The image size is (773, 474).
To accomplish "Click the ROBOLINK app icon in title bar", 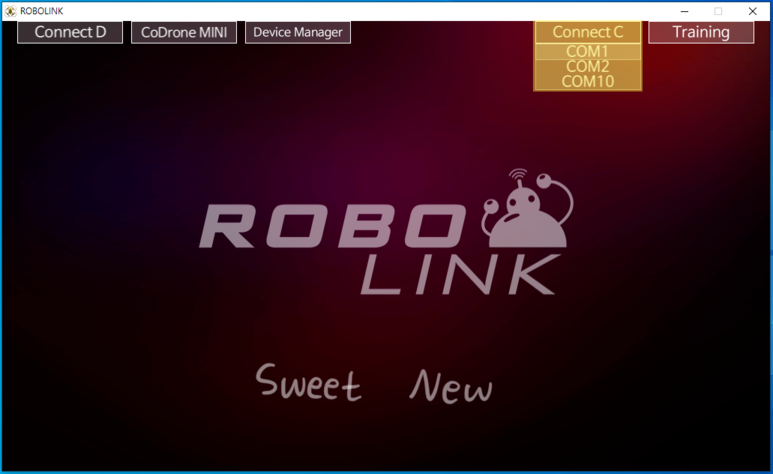I will coord(10,11).
